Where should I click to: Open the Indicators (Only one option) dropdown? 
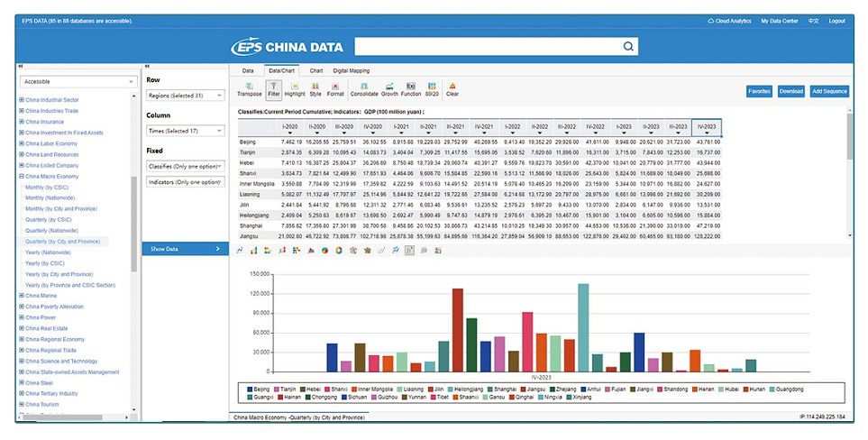tap(186, 181)
